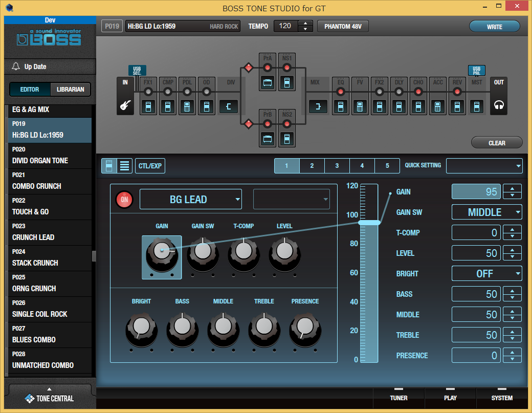Open parameter page 2 tab
Viewport: 532px width, 413px height.
[312, 166]
